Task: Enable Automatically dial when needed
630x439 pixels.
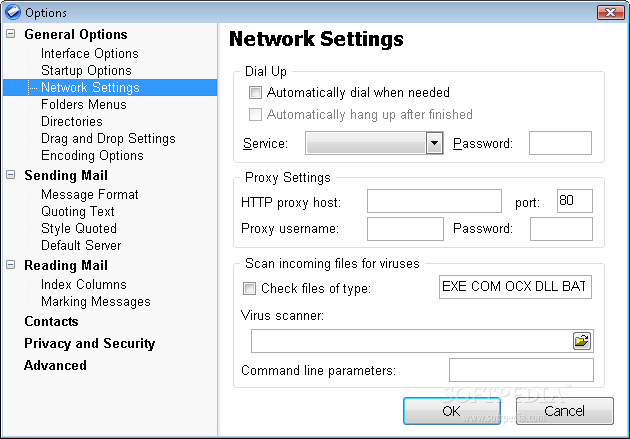Action: [x=255, y=92]
